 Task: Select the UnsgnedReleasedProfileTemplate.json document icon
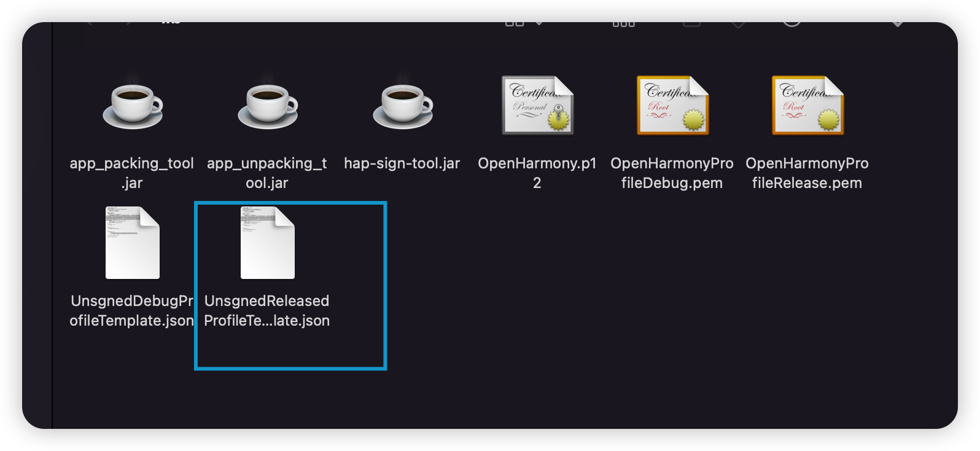(267, 243)
